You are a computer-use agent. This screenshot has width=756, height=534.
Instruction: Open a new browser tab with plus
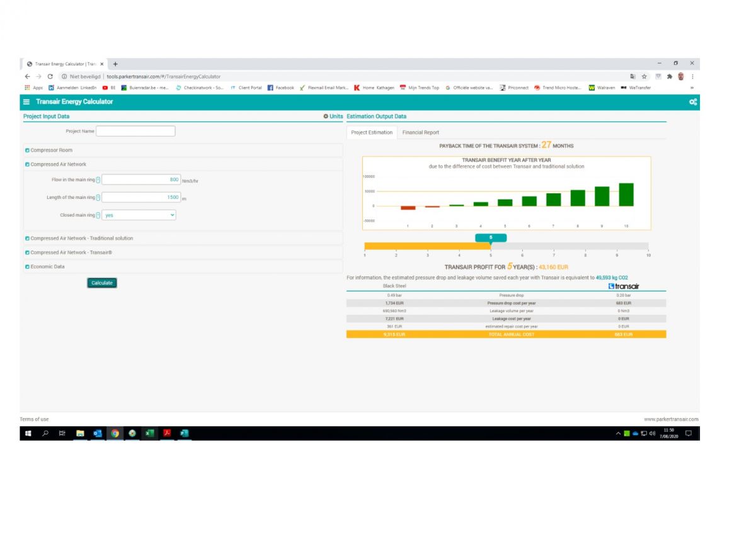(116, 64)
